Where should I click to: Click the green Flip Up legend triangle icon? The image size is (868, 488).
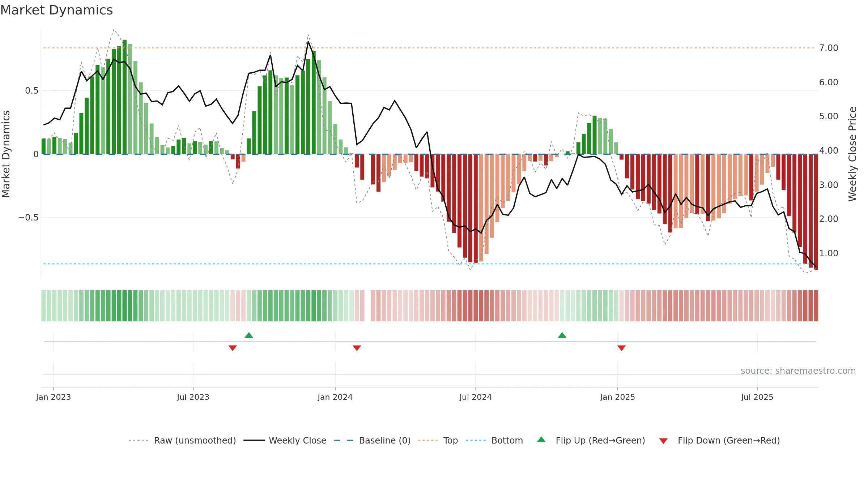coord(541,440)
